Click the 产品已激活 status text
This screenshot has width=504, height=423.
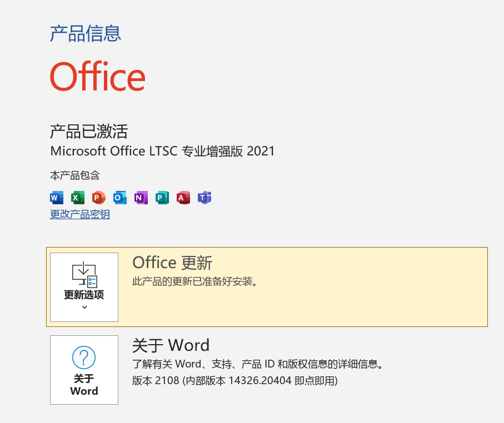pyautogui.click(x=89, y=132)
